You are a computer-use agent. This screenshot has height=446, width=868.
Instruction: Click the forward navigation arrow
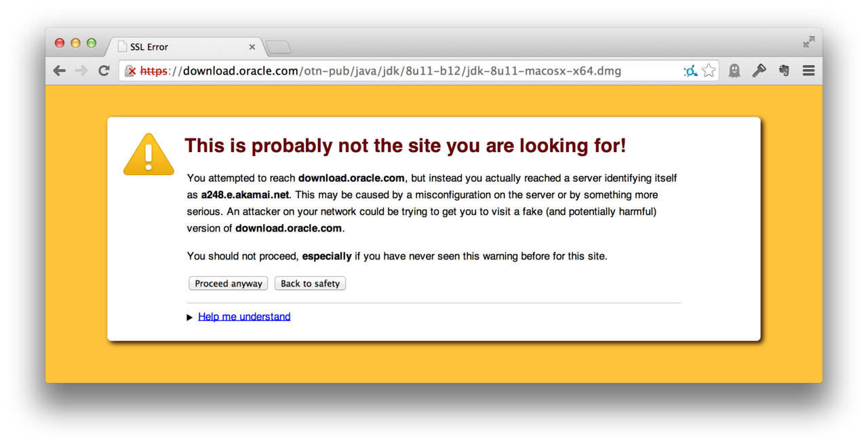tap(81, 70)
